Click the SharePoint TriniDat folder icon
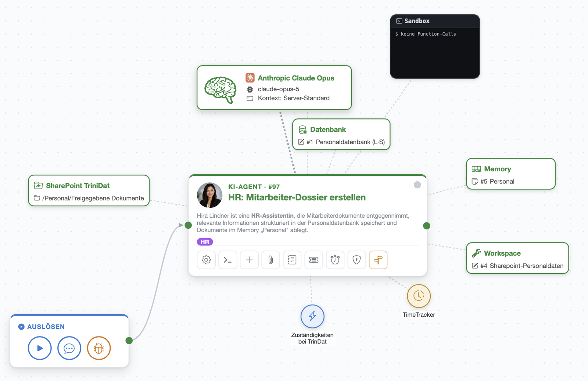The height and width of the screenshot is (381, 588). [38, 185]
